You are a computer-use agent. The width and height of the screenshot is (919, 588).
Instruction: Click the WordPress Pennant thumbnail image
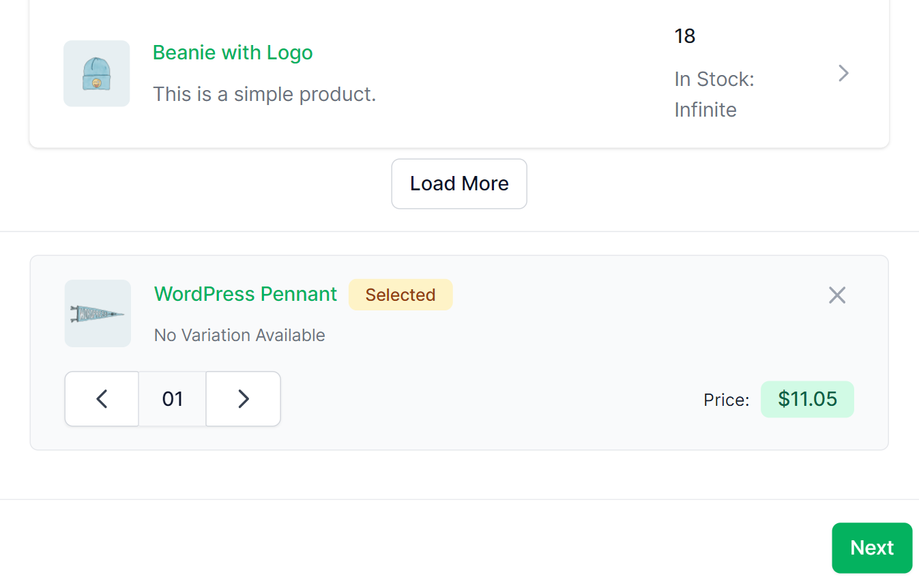click(98, 314)
